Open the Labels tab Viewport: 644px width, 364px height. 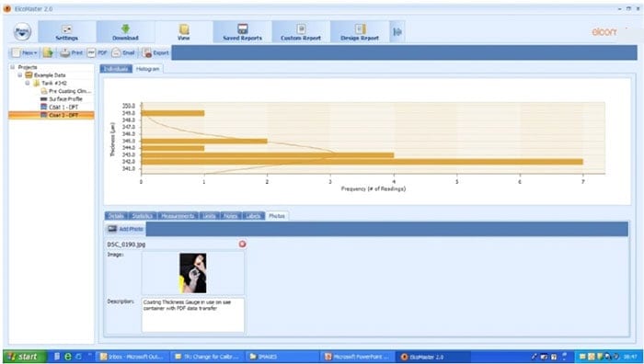coord(253,216)
